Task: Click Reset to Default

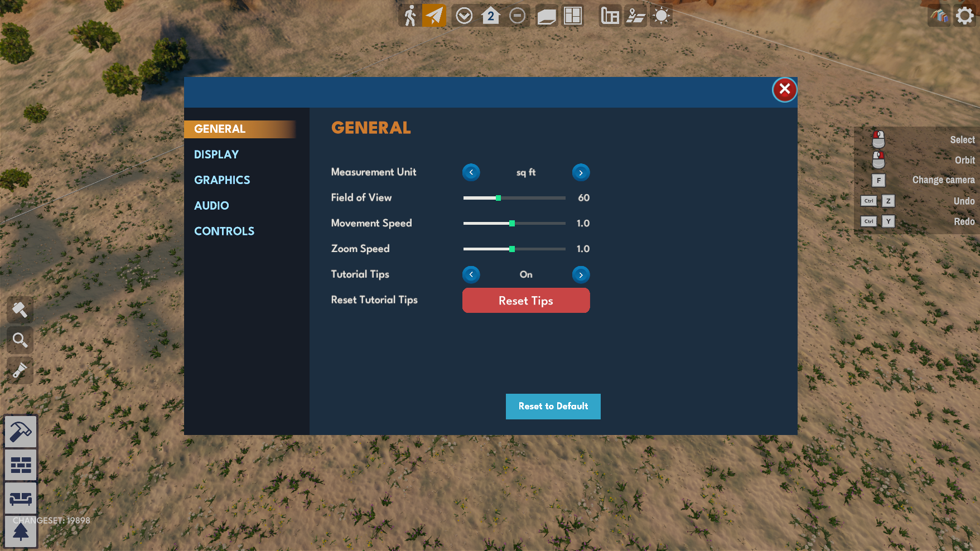Action: coord(553,407)
